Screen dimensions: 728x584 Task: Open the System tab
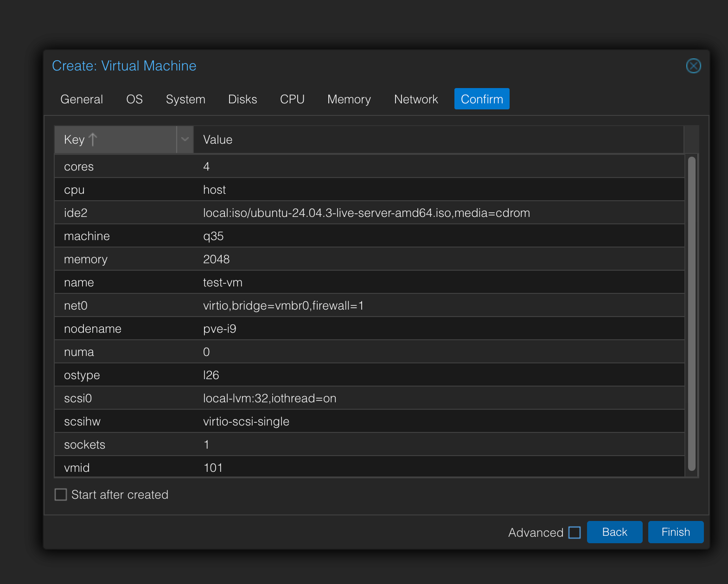point(185,99)
